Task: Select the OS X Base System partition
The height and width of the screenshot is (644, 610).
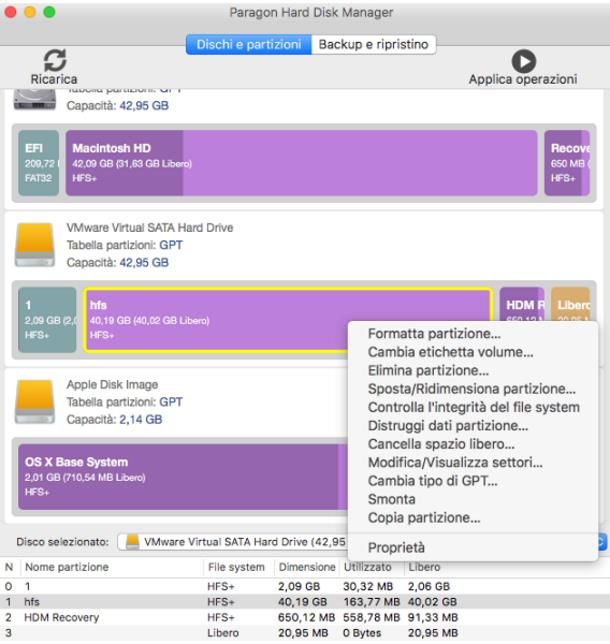Action: 182,476
